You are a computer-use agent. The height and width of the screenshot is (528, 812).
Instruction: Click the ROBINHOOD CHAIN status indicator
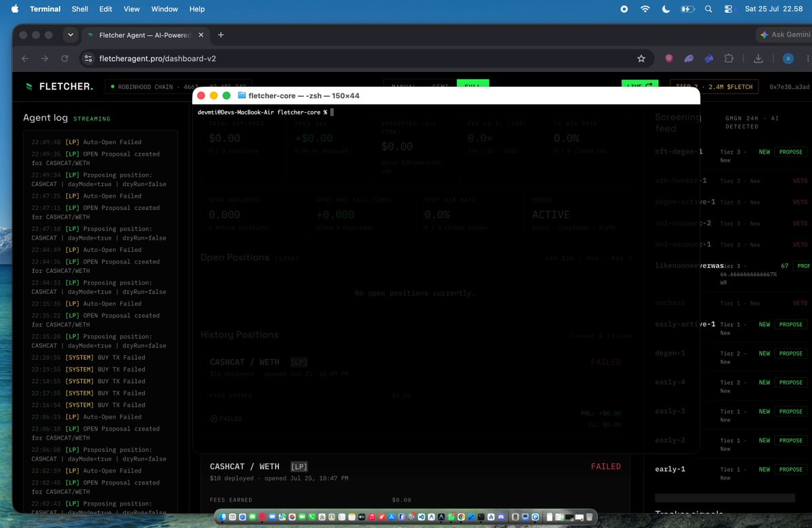179,87
